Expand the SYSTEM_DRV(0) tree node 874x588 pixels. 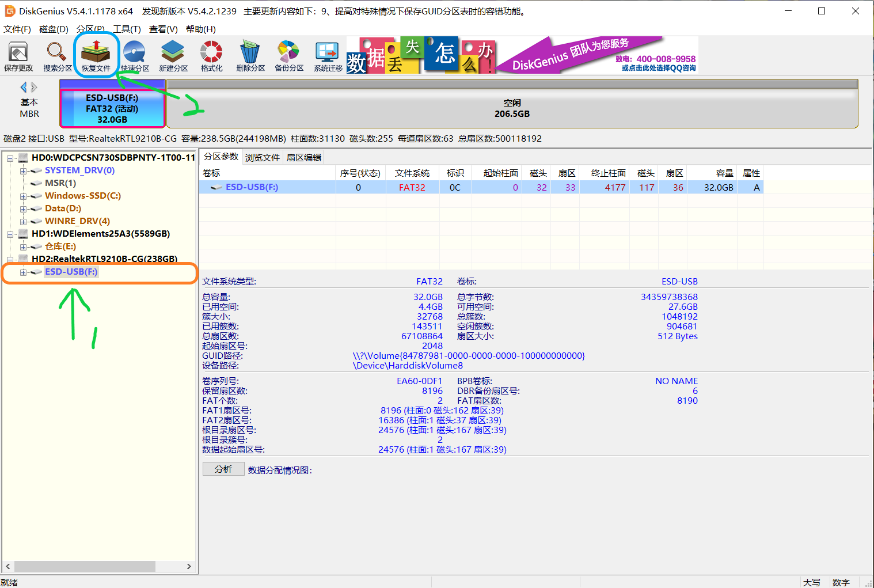[23, 170]
